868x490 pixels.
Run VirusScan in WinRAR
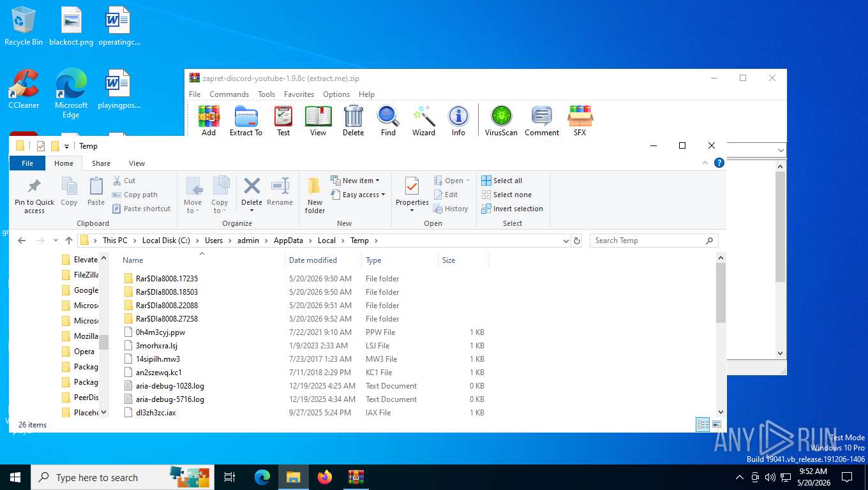pos(501,121)
